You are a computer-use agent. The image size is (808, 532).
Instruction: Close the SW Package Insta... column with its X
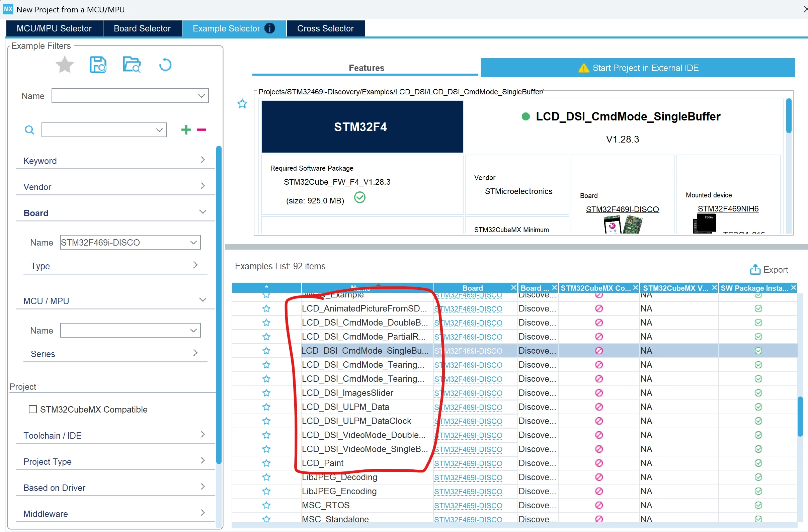[x=793, y=288]
